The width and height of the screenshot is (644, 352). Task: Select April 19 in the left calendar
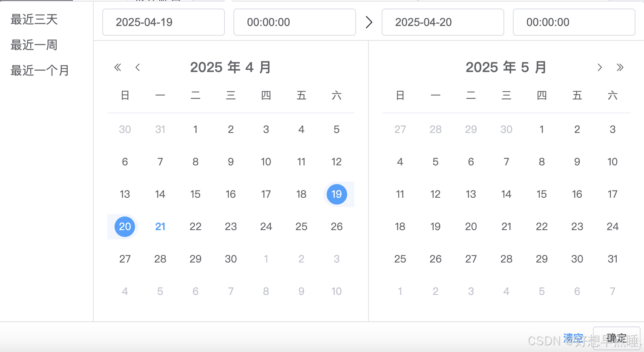click(336, 194)
